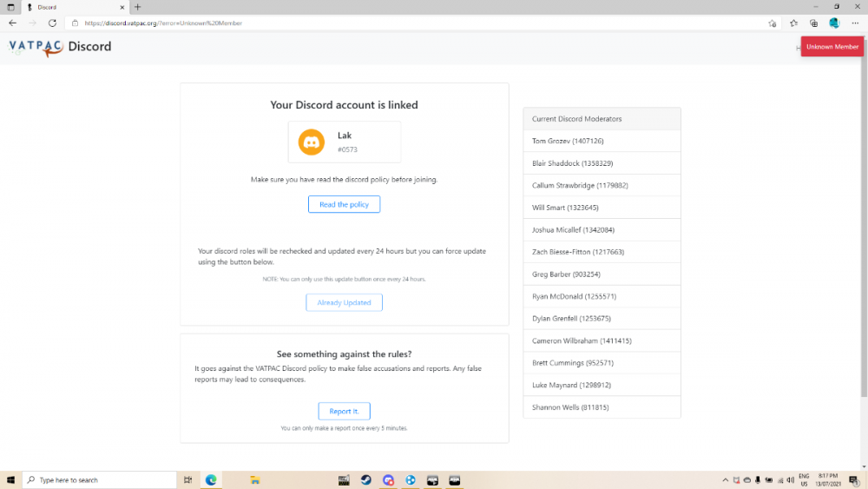Select moderator Ryan McDonald (1255571)

pyautogui.click(x=602, y=296)
